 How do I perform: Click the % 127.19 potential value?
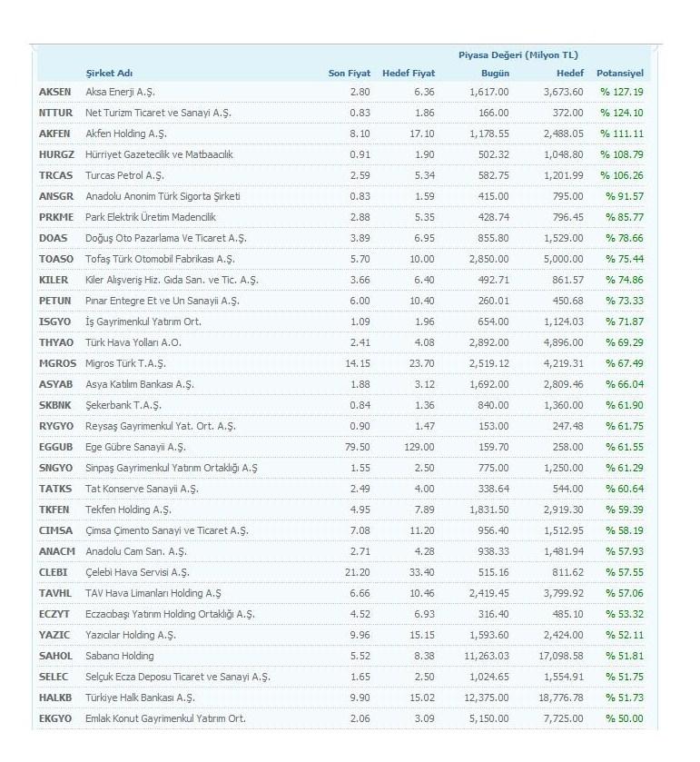click(x=622, y=92)
